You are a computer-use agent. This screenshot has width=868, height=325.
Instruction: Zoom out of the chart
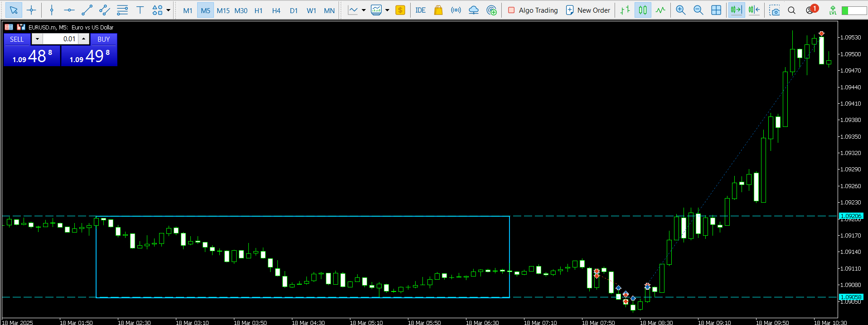[698, 10]
